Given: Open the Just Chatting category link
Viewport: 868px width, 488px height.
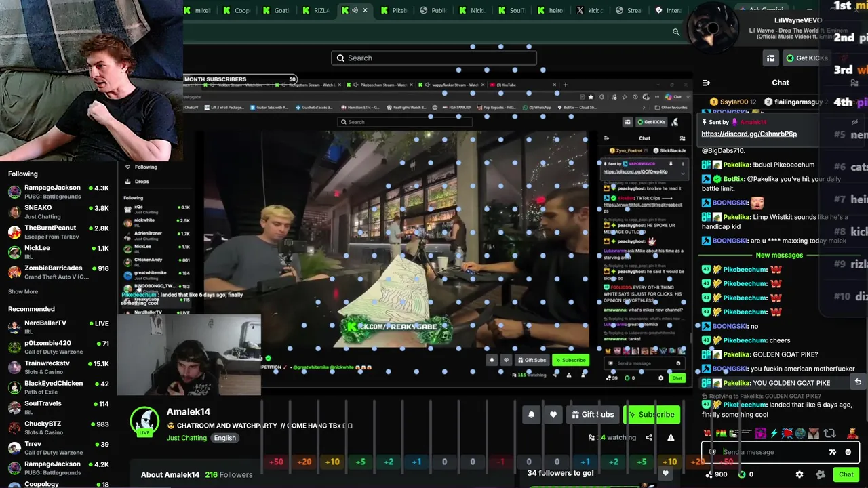Looking at the screenshot, I should click(186, 438).
